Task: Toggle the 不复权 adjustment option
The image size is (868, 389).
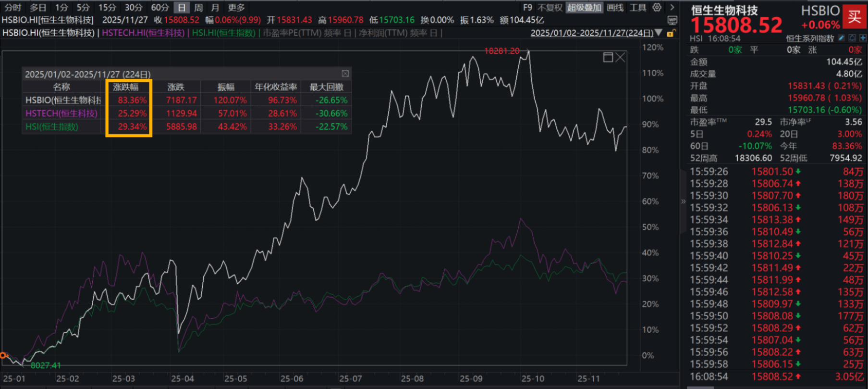Action: click(550, 8)
